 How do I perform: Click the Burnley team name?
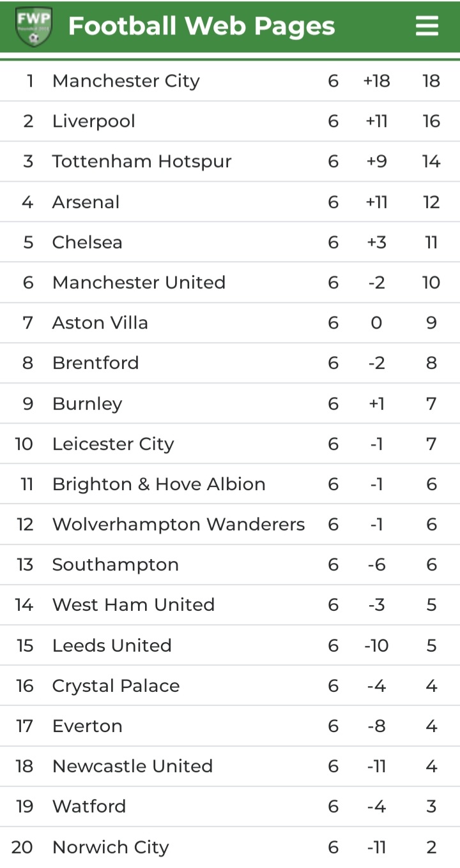click(x=88, y=404)
